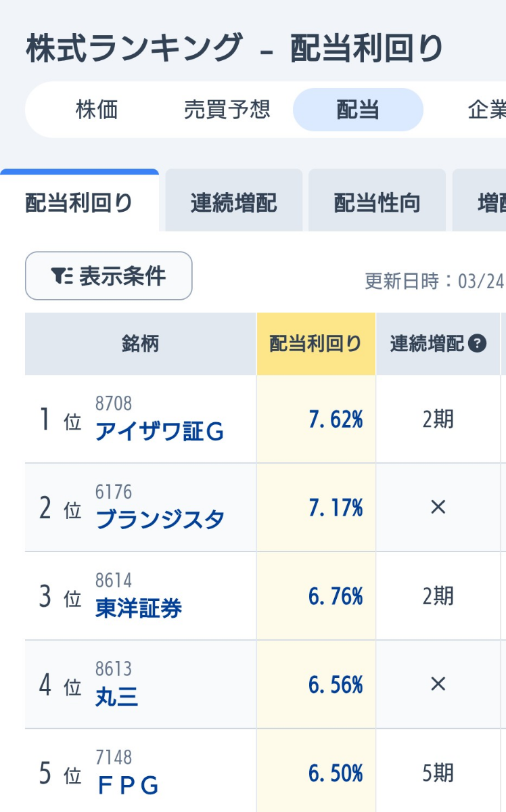Open the 表示条件 filter button
Screen dimensions: 506x812
[109, 275]
